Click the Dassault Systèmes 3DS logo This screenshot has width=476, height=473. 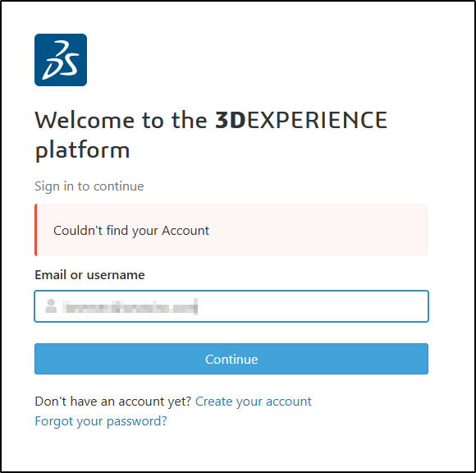pos(61,60)
